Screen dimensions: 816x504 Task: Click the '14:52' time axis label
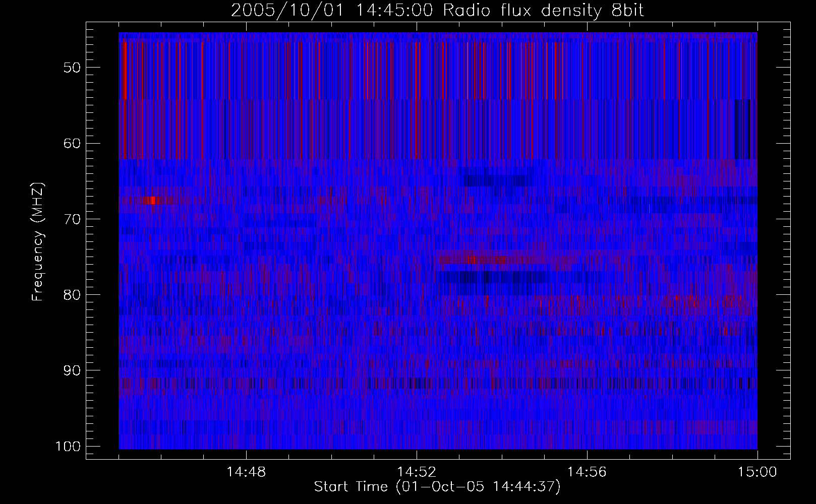(417, 472)
